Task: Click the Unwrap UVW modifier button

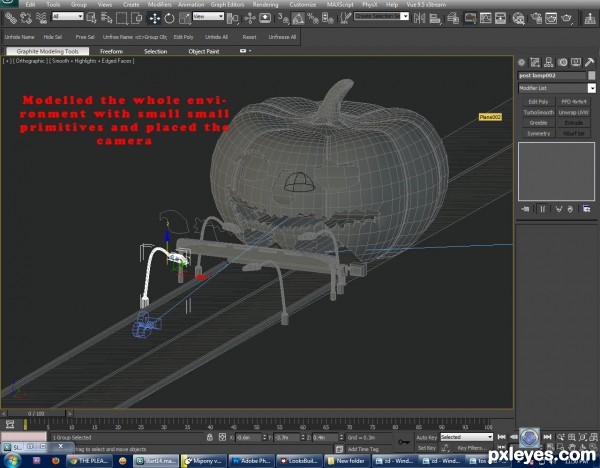Action: pyautogui.click(x=573, y=113)
